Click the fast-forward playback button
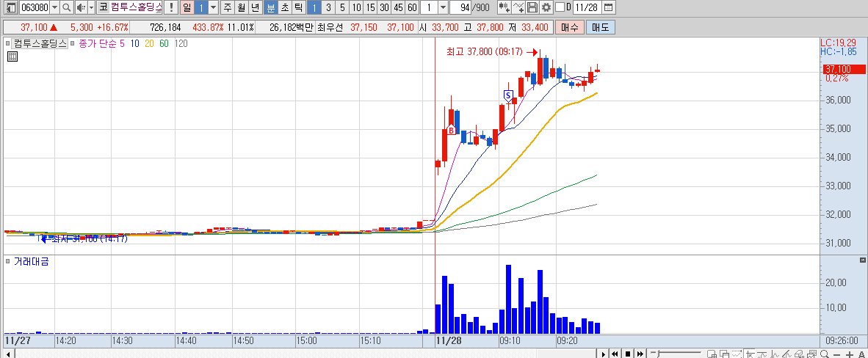 click(640, 354)
